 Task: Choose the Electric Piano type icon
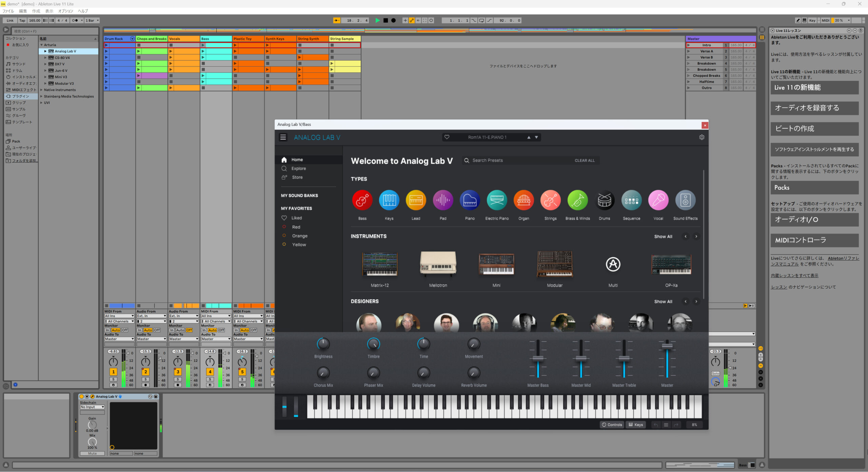497,200
